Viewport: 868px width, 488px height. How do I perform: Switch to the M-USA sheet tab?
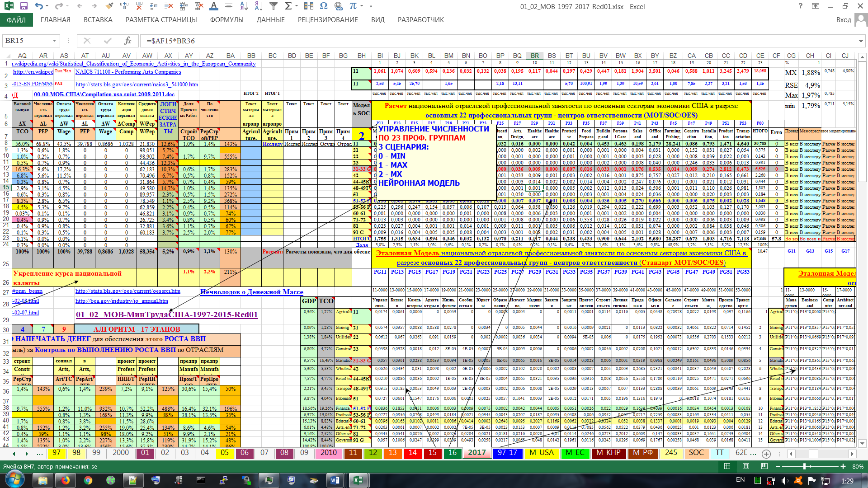541,453
